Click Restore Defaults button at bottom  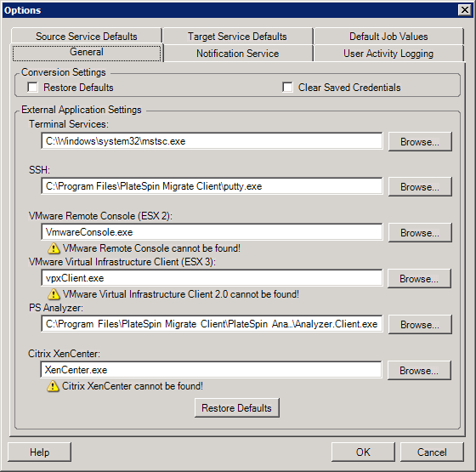click(x=237, y=408)
